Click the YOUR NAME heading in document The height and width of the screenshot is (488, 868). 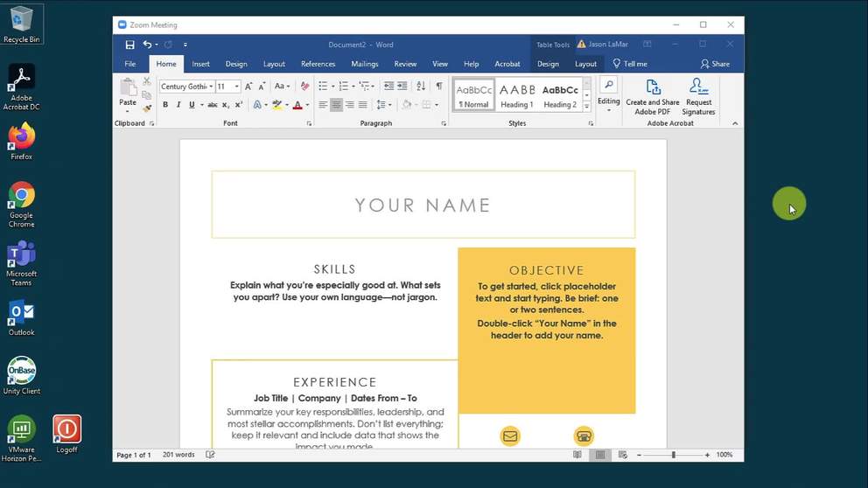pyautogui.click(x=423, y=206)
